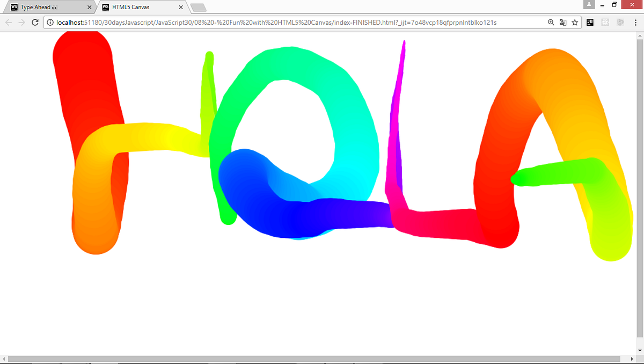Navigate forward using the forward arrow

(x=21, y=23)
